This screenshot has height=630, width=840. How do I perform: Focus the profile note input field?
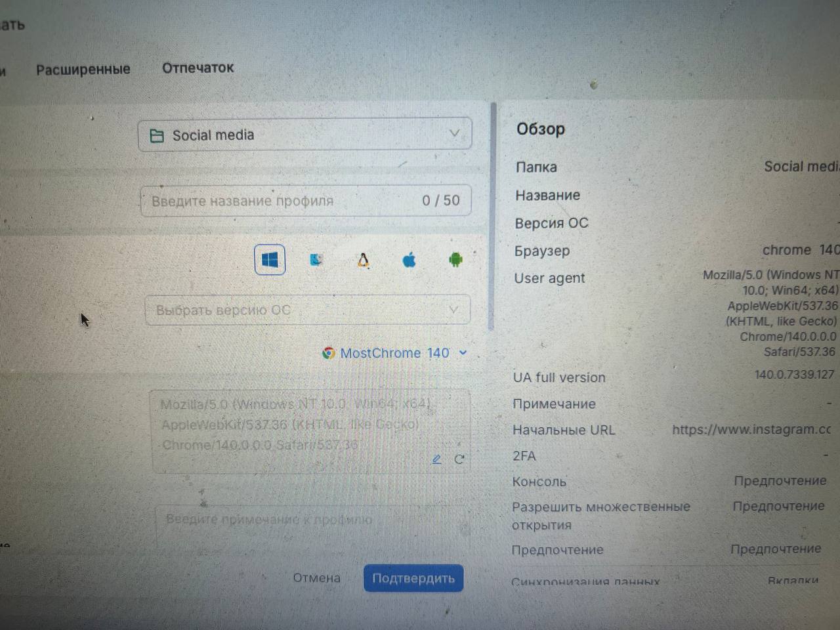[x=312, y=524]
